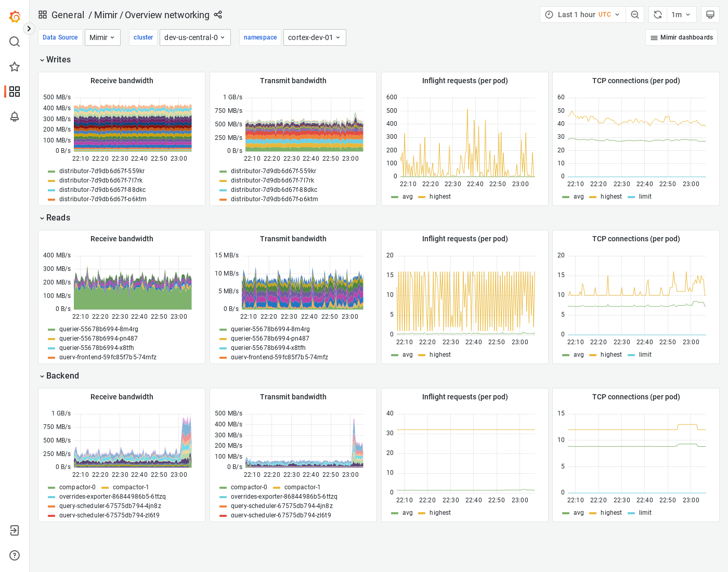728x572 pixels.
Task: Open the Alerting panel
Action: pos(15,117)
